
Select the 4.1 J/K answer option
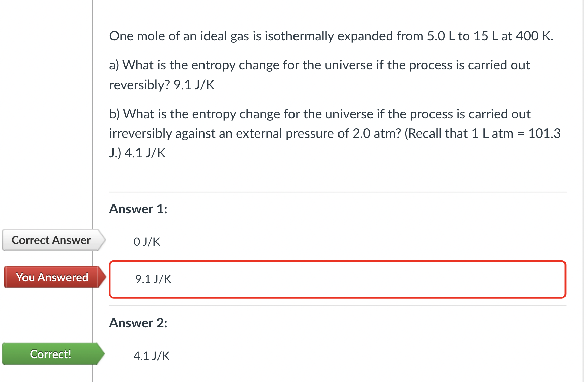tap(152, 356)
